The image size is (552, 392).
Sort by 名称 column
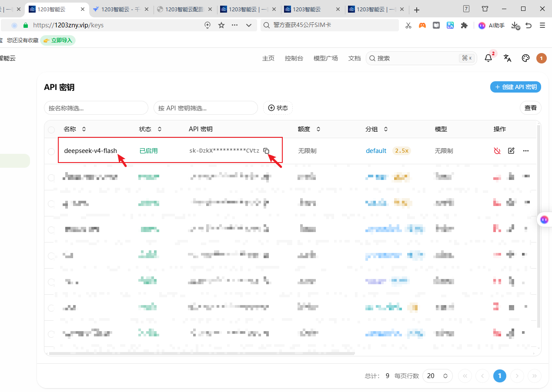pyautogui.click(x=75, y=129)
